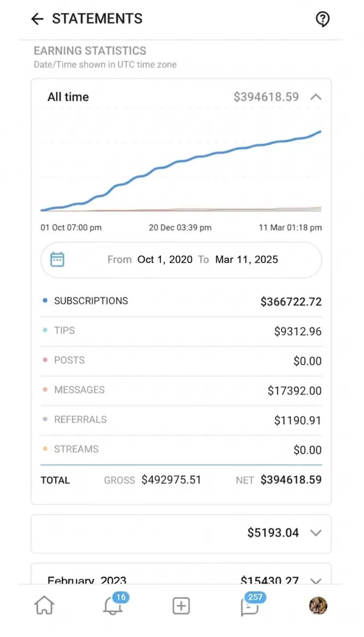Image resolution: width=364 pixels, height=637 pixels.
Task: Toggle the SUBSCRIPTIONS series blue dot
Action: (x=45, y=301)
